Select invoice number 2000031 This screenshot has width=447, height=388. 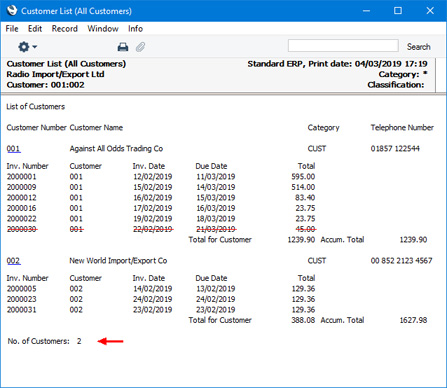click(21, 310)
